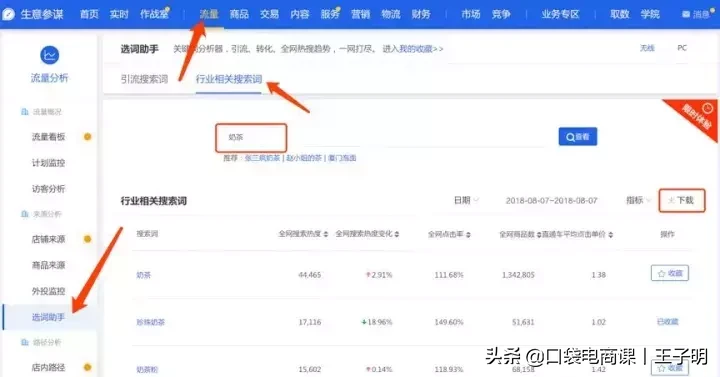Open the 业务专区 menu
Image resolution: width=720 pixels, height=377 pixels.
tap(560, 14)
